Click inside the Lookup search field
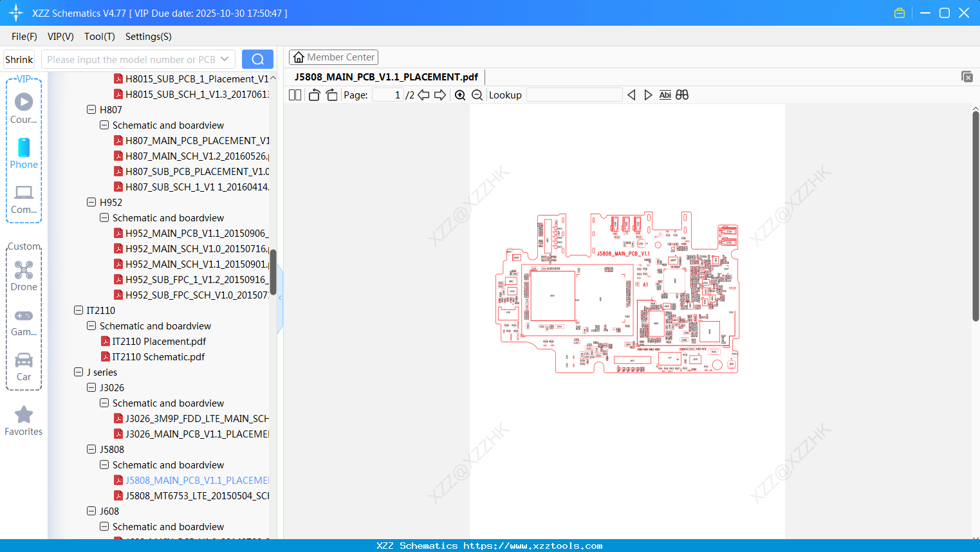Viewport: 980px width, 552px height. tap(574, 95)
